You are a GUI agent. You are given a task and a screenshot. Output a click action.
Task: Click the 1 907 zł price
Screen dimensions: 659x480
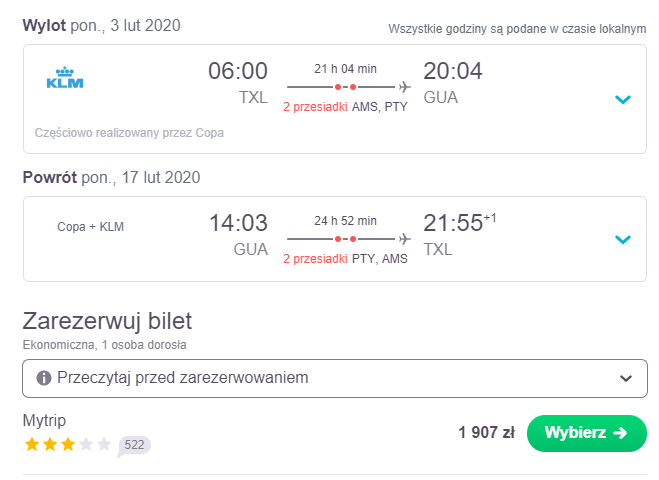click(x=486, y=433)
